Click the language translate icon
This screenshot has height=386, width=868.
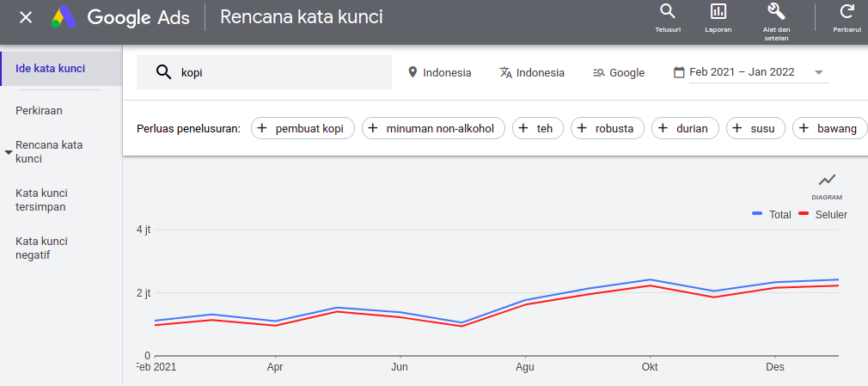coord(506,72)
